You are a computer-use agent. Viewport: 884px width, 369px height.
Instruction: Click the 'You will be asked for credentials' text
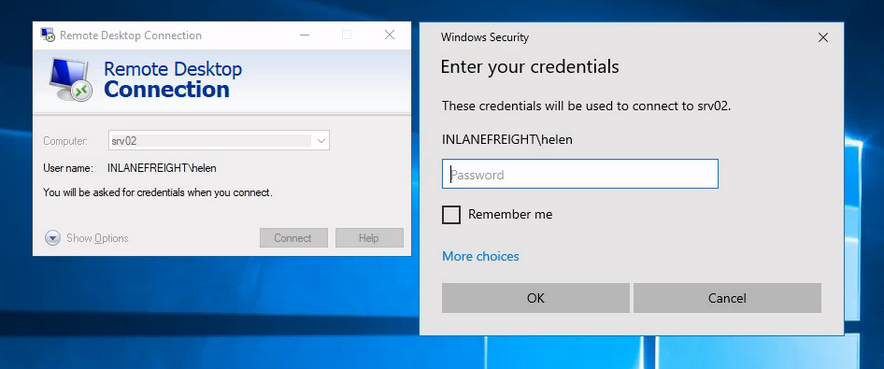[x=158, y=193]
